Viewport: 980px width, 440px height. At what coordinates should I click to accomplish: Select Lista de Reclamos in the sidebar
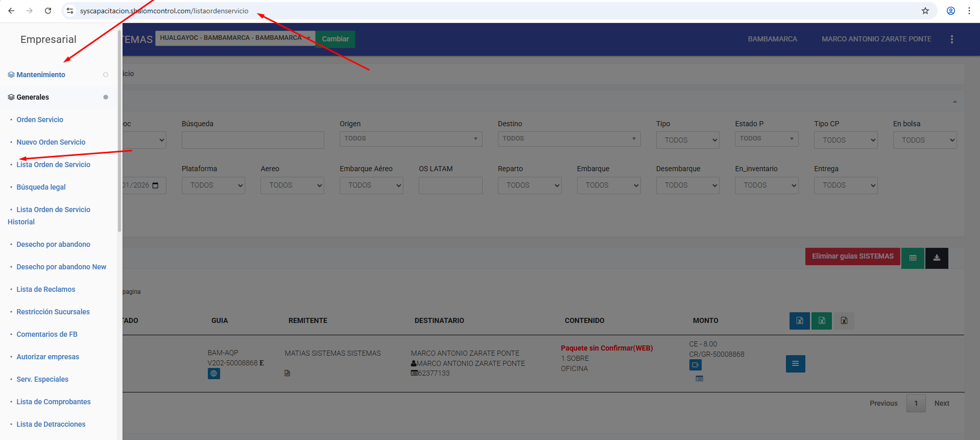coord(45,289)
